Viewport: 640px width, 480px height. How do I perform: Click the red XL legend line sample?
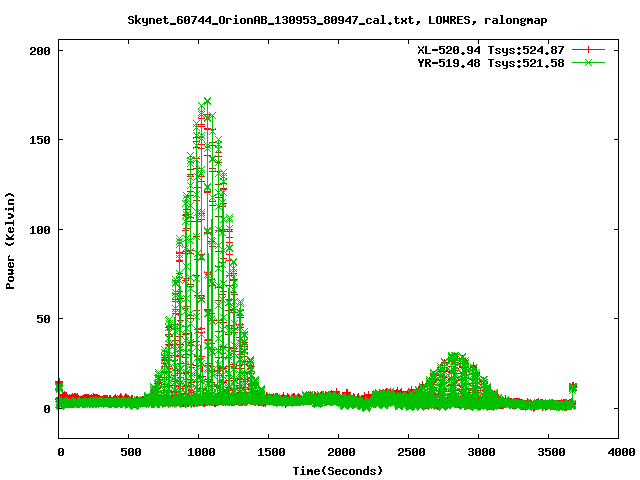588,50
